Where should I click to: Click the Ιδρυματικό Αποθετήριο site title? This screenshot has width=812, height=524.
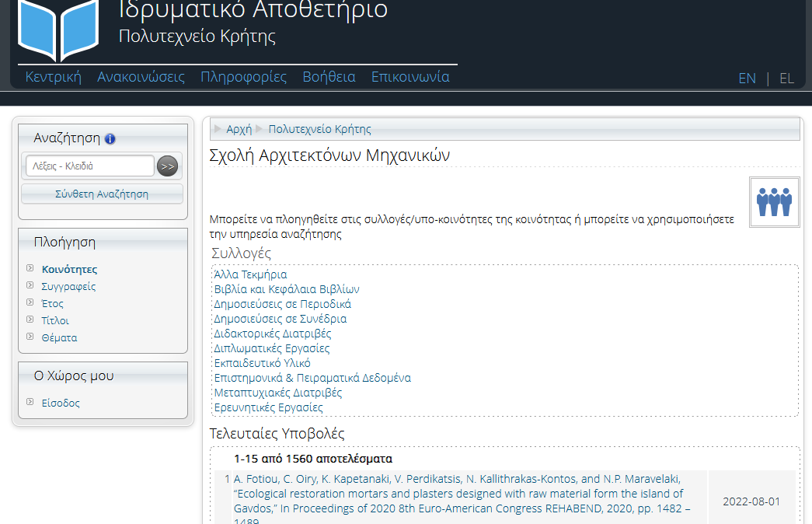[253, 10]
